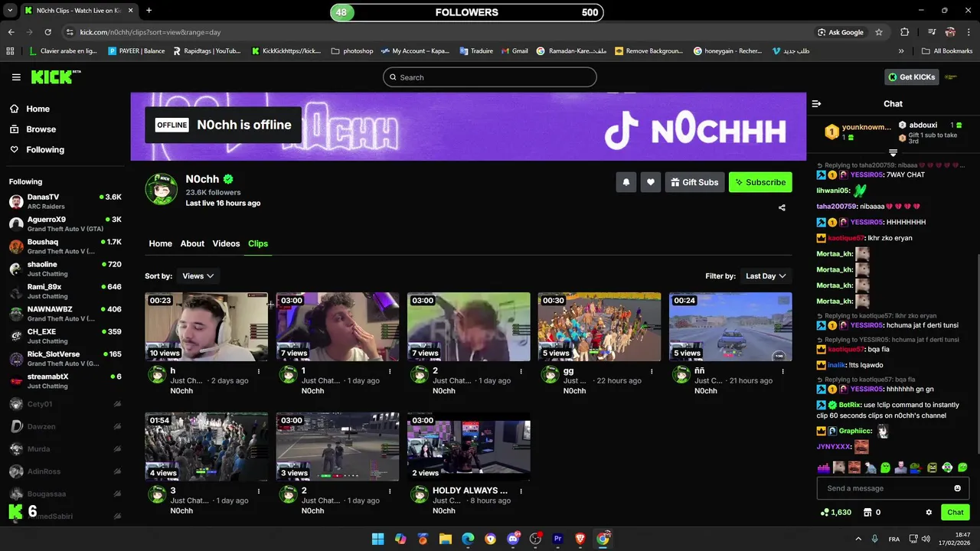Open options for HOLDY ALWAYS clip

(521, 491)
